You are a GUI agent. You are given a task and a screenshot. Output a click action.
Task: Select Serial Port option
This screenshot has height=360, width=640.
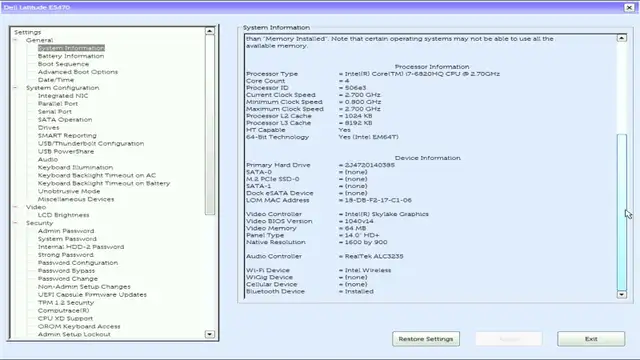coord(55,111)
